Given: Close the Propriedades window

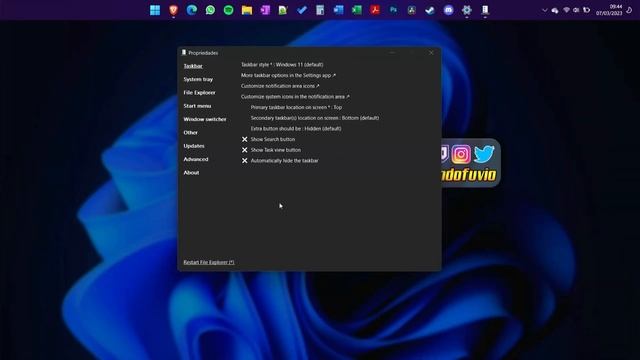Looking at the screenshot, I should click(x=431, y=53).
